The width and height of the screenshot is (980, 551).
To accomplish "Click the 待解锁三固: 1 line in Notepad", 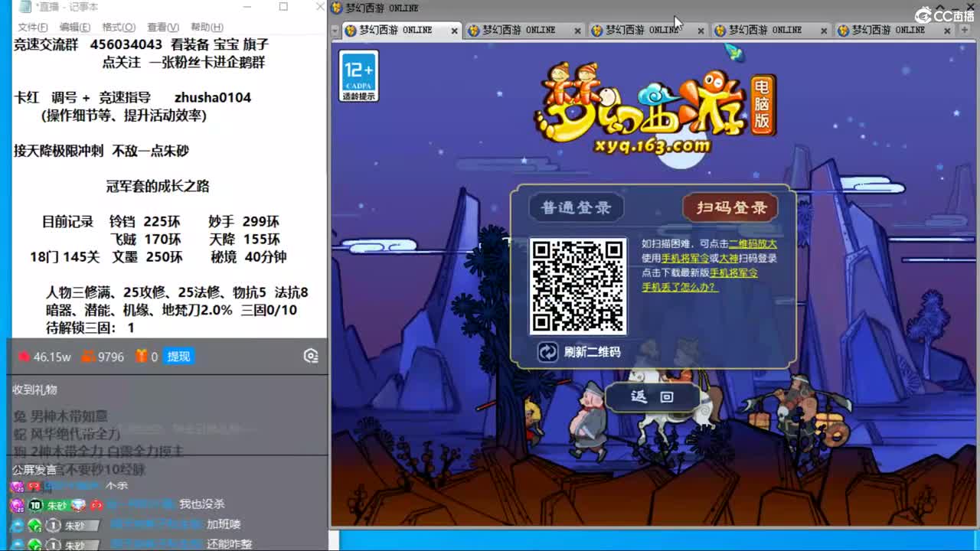I will click(x=90, y=328).
